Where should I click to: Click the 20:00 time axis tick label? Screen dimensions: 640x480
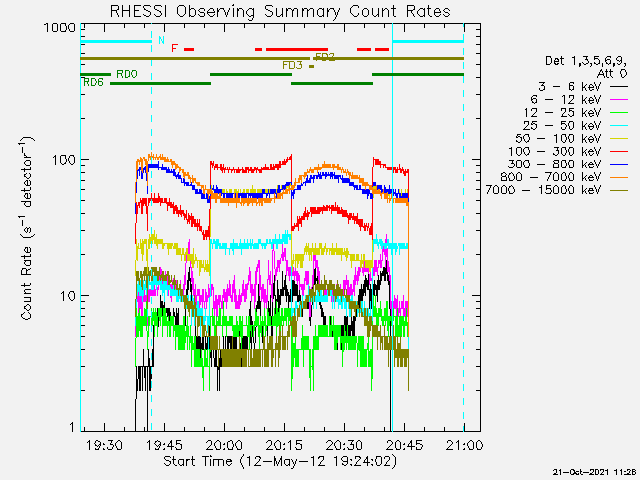[x=224, y=445]
